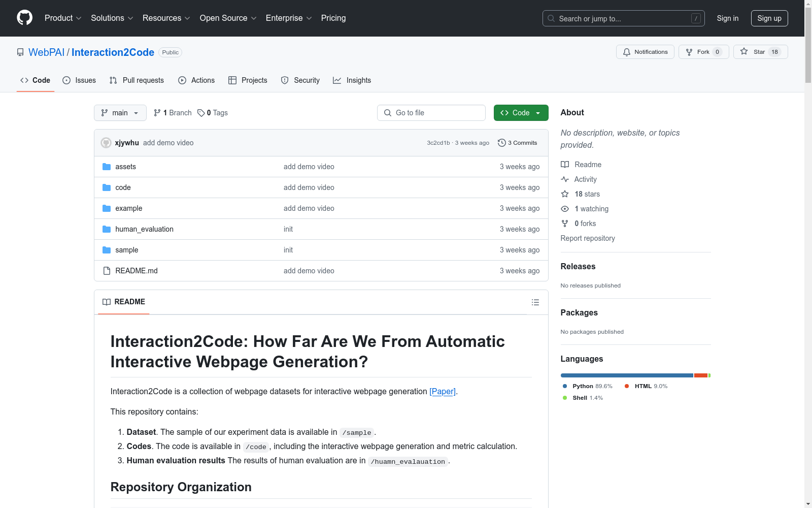Click the code folder icon
812x508 pixels.
point(107,187)
